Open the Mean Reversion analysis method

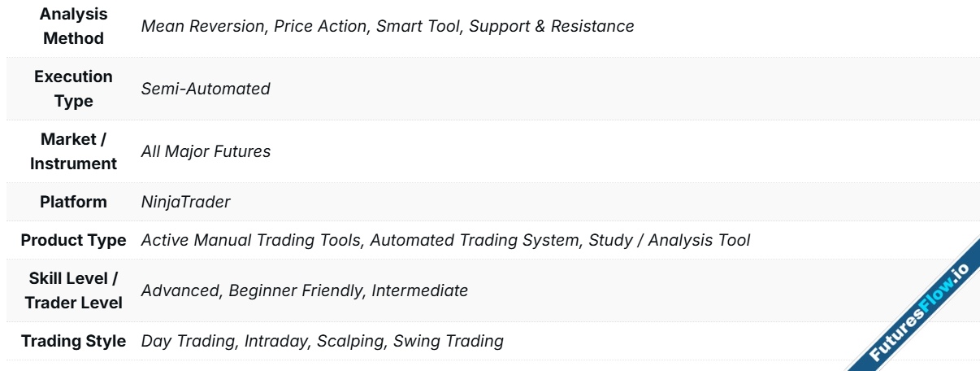(x=203, y=26)
